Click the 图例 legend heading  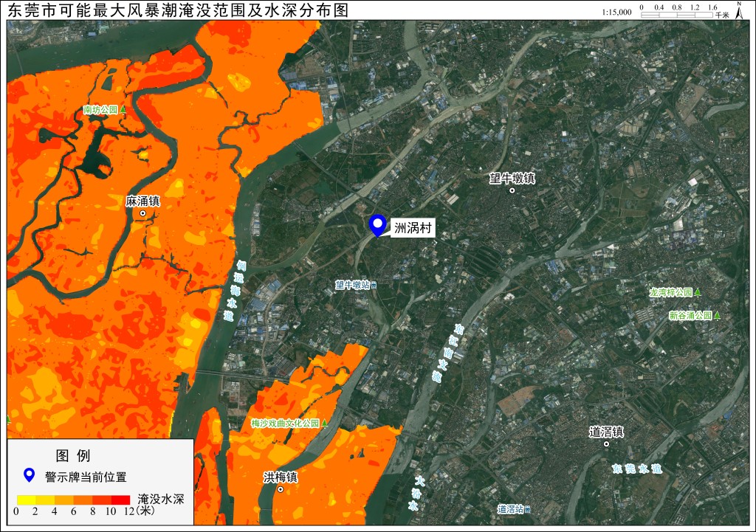tap(73, 455)
